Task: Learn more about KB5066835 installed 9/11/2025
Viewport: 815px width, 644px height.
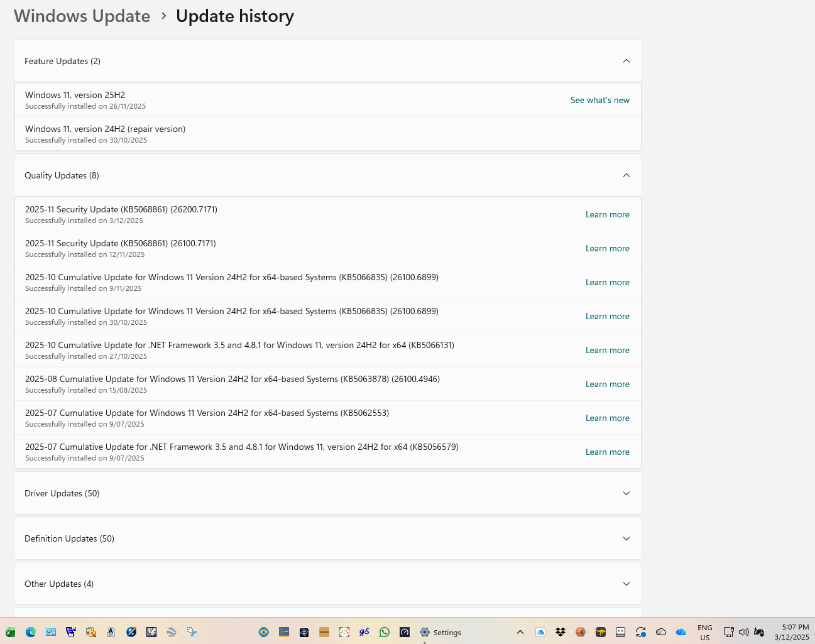Action: coord(608,282)
